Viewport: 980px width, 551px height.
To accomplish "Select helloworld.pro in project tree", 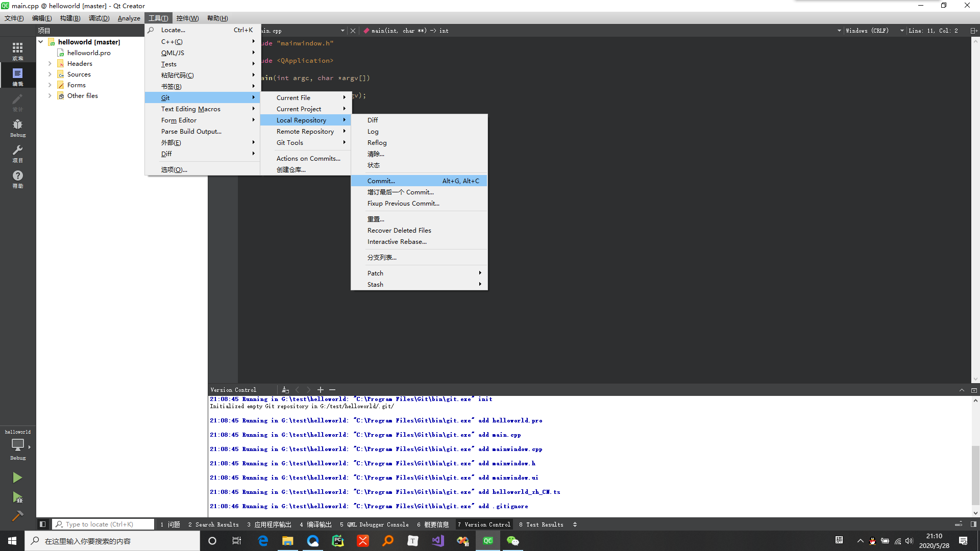I will [89, 53].
